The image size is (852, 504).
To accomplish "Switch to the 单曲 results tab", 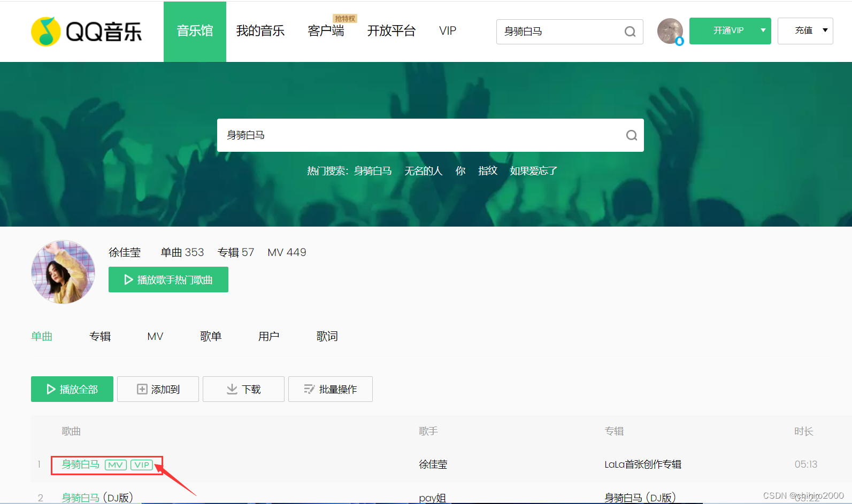I will 42,336.
